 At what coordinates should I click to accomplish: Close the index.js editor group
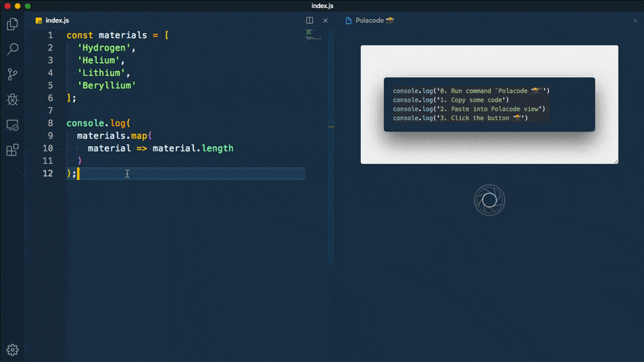click(326, 20)
